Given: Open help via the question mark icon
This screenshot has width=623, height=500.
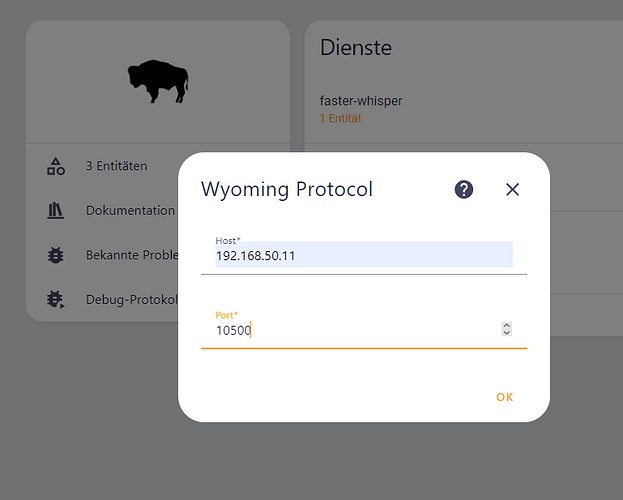Looking at the screenshot, I should [x=464, y=189].
